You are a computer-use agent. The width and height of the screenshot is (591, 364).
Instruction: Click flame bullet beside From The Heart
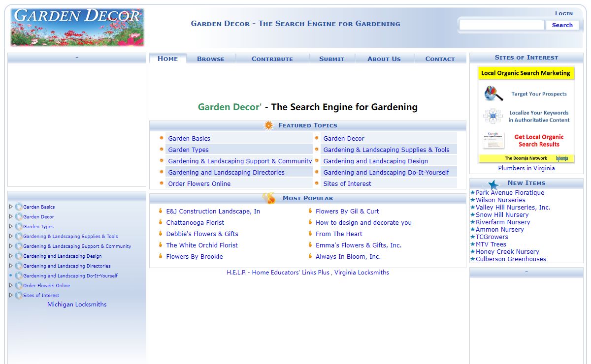[x=310, y=234]
